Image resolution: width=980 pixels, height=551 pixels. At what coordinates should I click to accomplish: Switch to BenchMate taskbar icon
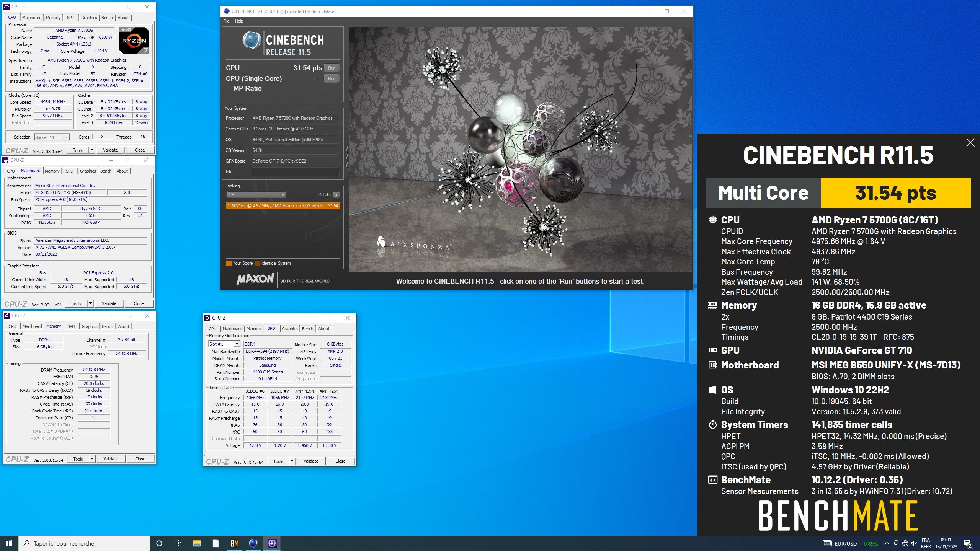pos(234,543)
